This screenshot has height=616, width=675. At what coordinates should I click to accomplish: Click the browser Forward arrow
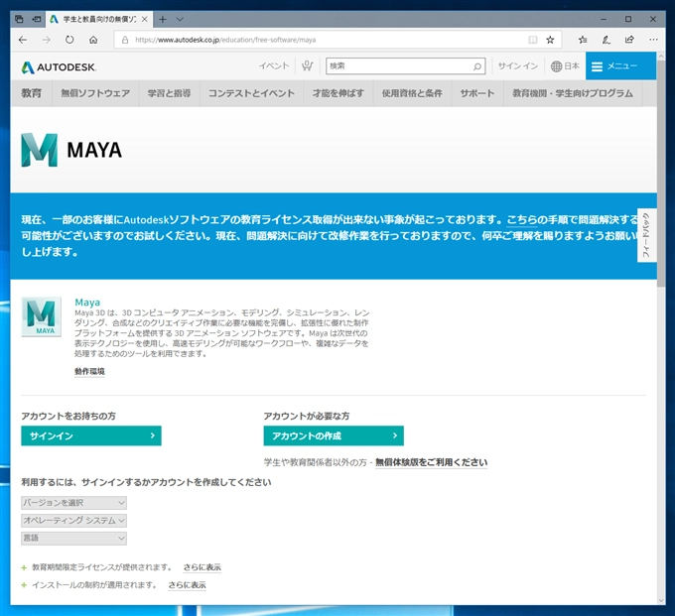coord(46,40)
